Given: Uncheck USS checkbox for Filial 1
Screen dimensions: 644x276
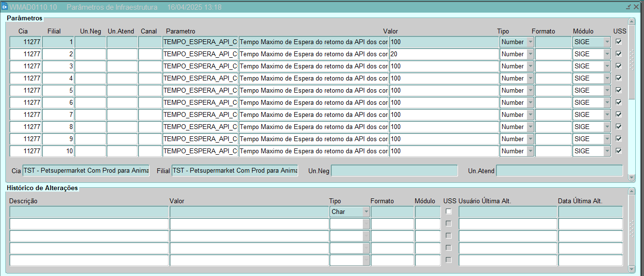Looking at the screenshot, I should pos(618,42).
